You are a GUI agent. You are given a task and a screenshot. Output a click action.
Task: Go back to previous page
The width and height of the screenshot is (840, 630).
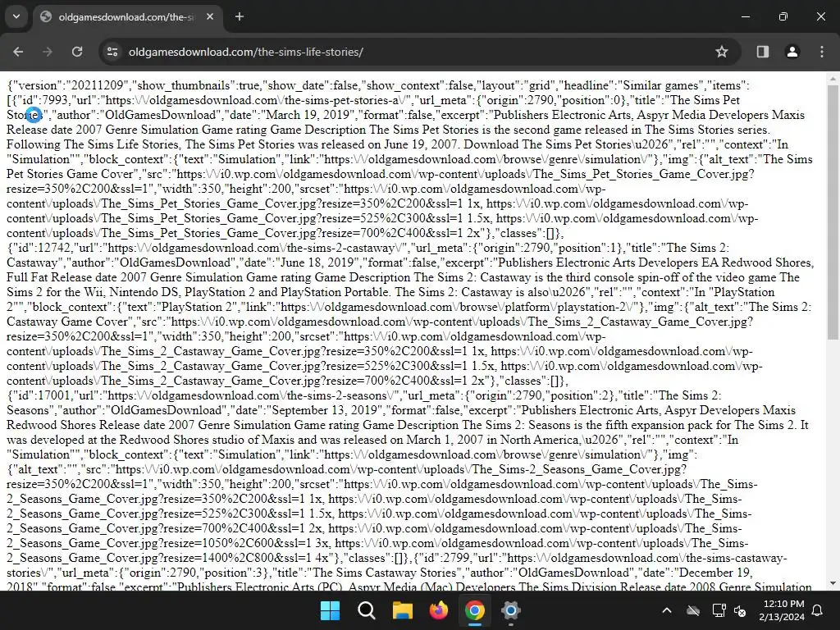click(18, 52)
